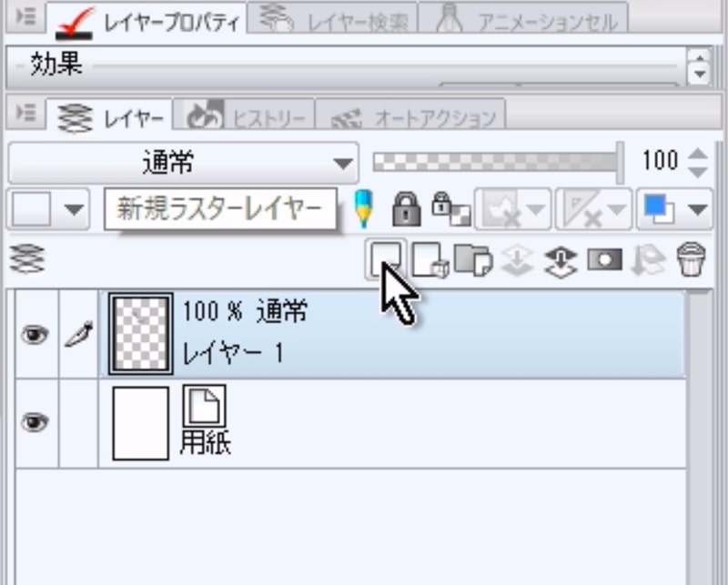Click the レイヤー 1 layer thumbnail
Screen dimensions: 728x585
point(141,333)
